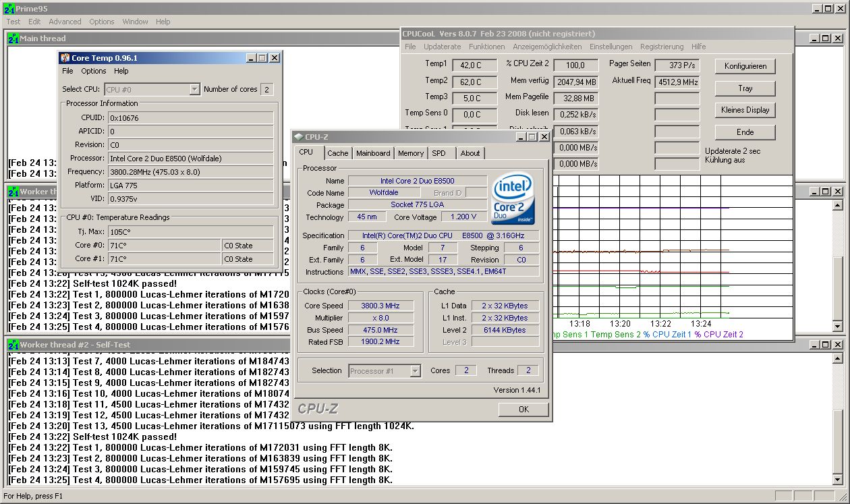This screenshot has height=504, width=850.
Task: Switch to the Mainboard tab in CPU-Z
Action: pyautogui.click(x=373, y=153)
